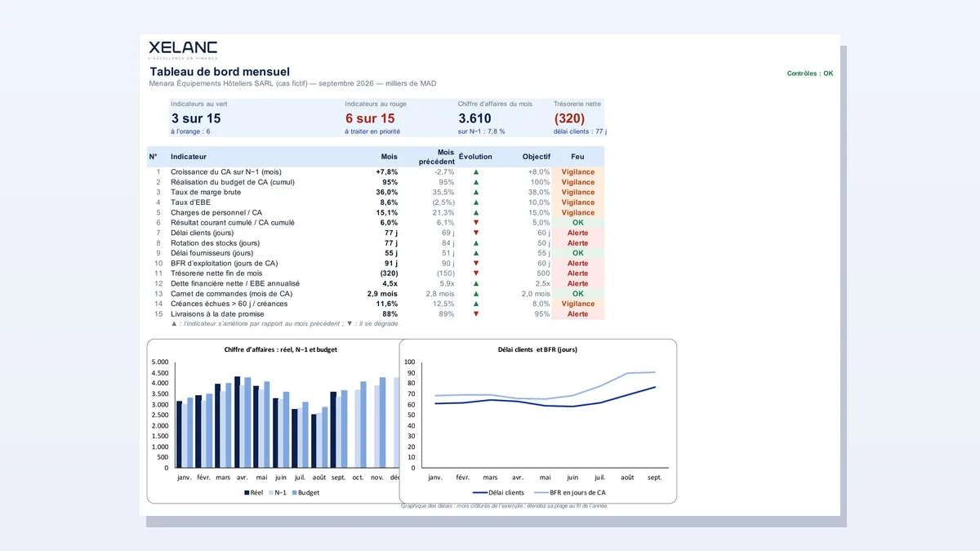Image resolution: width=980 pixels, height=551 pixels.
Task: Select the up arrow in Croissance du CA row
Action: click(476, 172)
